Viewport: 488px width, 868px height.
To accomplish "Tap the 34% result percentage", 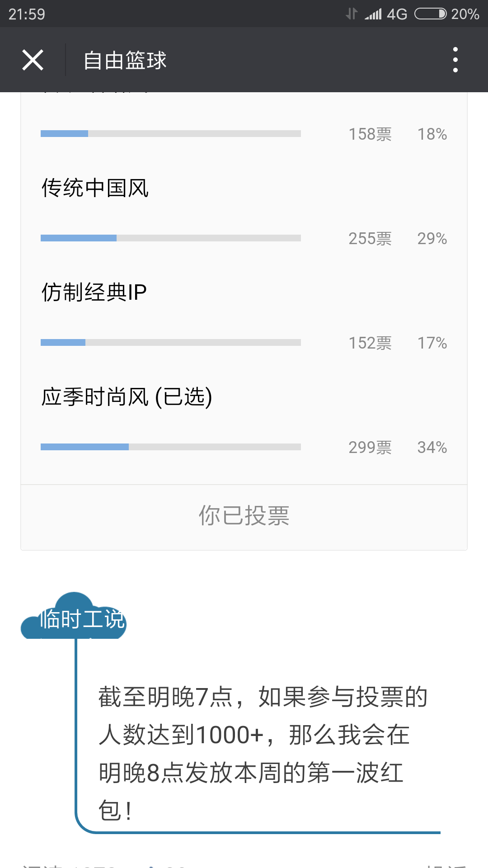I will (432, 448).
